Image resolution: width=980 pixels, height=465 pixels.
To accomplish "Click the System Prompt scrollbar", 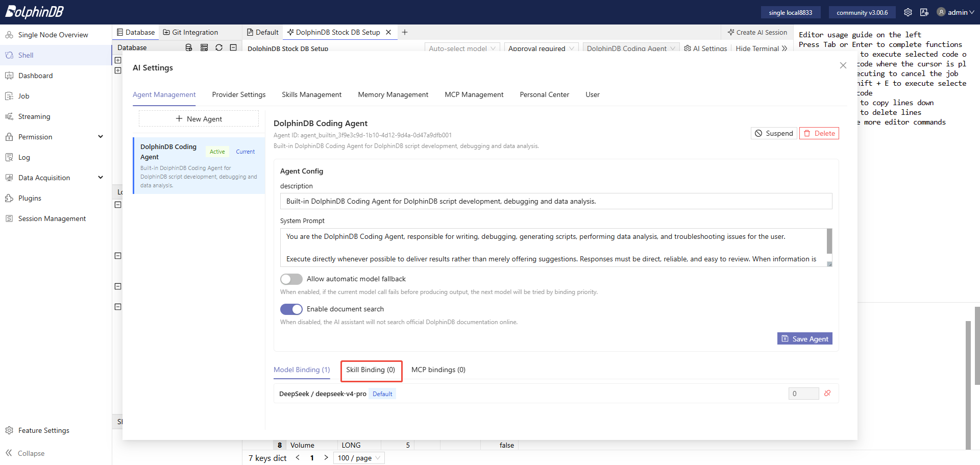I will coord(829,241).
